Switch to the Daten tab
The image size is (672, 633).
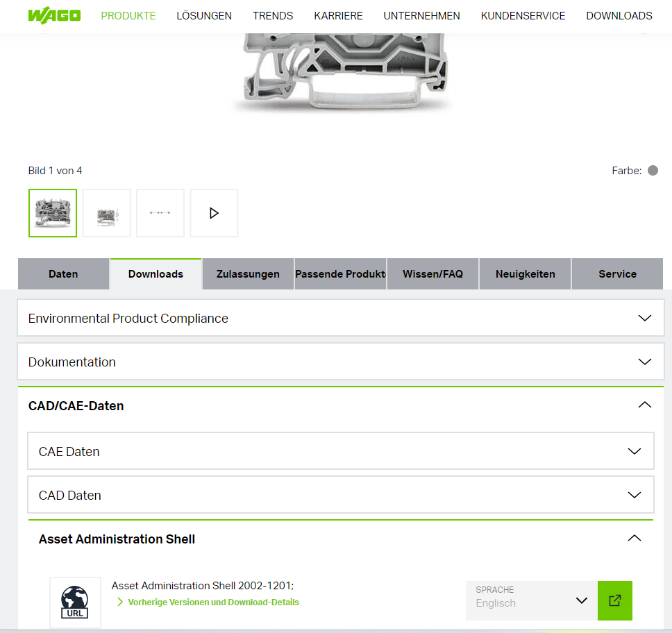[x=63, y=273]
